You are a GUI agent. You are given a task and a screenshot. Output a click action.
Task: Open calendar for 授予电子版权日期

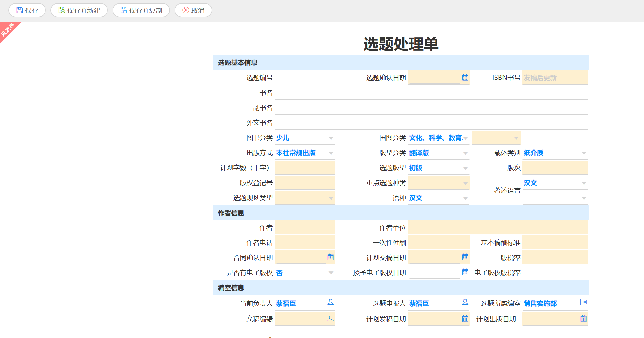(465, 272)
